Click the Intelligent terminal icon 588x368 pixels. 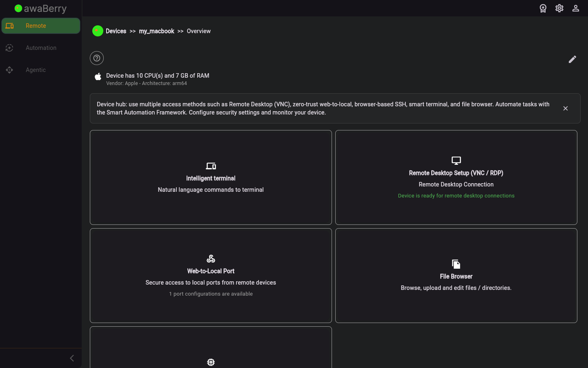(x=211, y=166)
